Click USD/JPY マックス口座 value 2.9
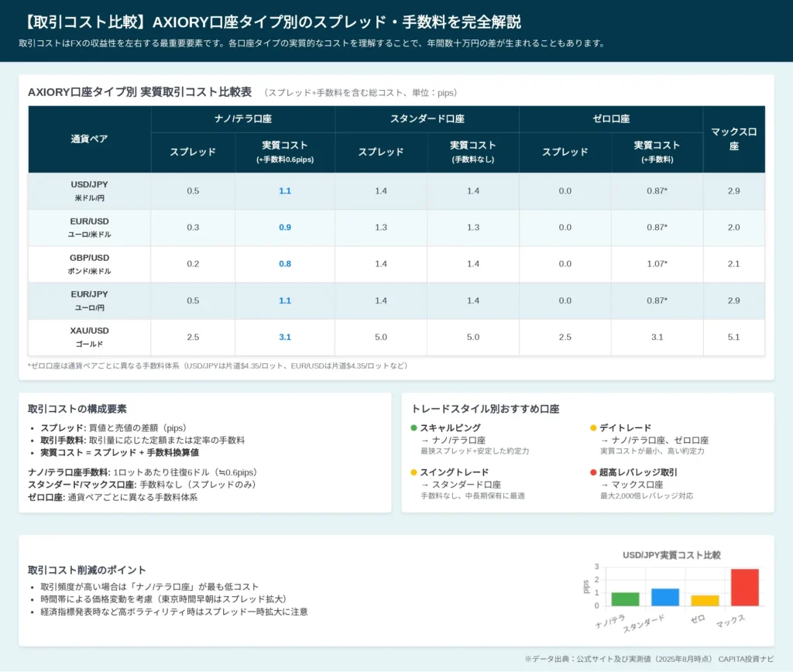The height and width of the screenshot is (672, 793). [734, 191]
